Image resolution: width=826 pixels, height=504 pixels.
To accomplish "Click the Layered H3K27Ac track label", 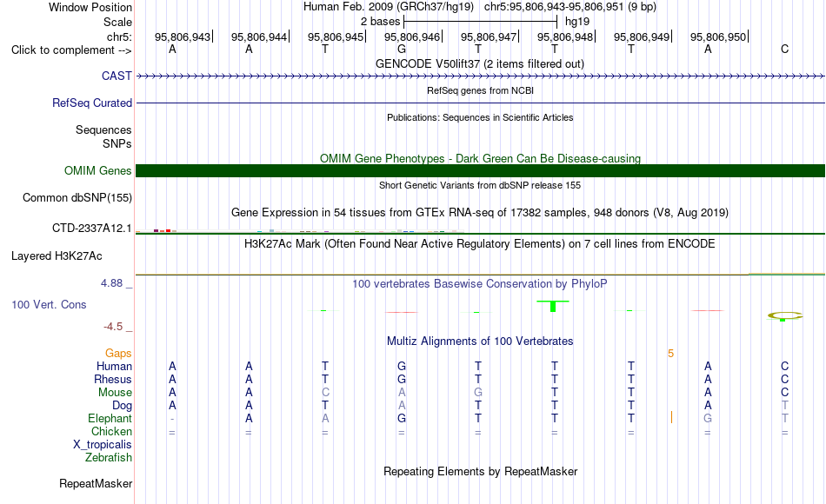I will tap(57, 256).
